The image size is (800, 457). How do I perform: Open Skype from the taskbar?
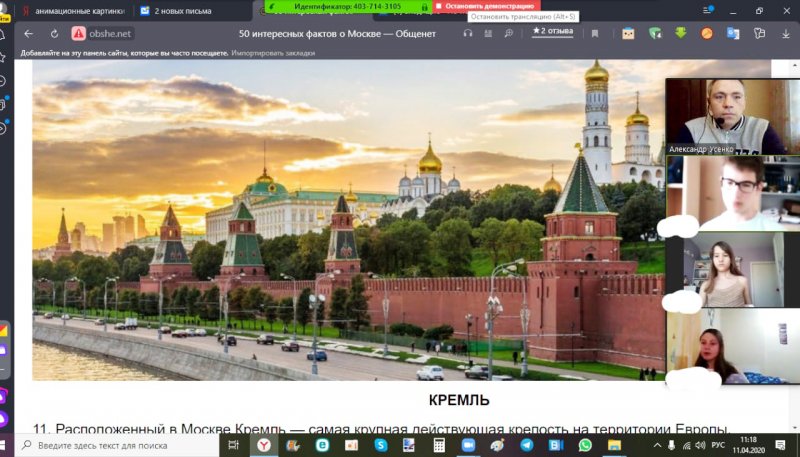381,445
